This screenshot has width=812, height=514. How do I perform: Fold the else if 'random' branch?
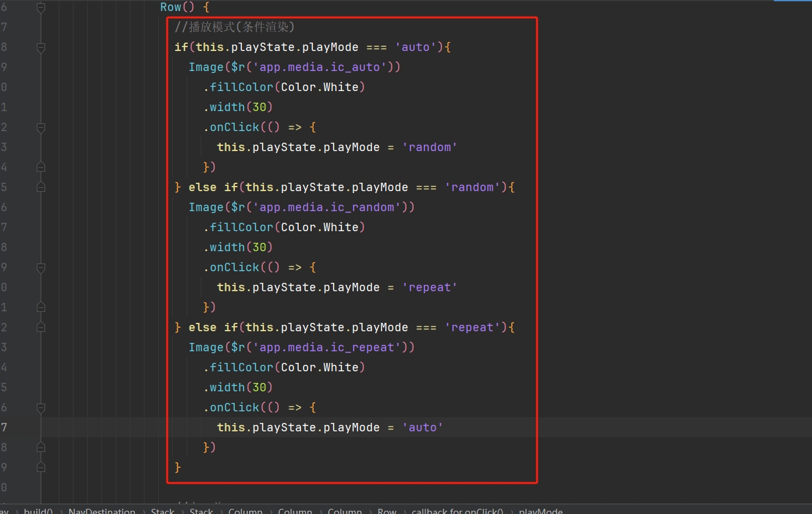coord(41,187)
